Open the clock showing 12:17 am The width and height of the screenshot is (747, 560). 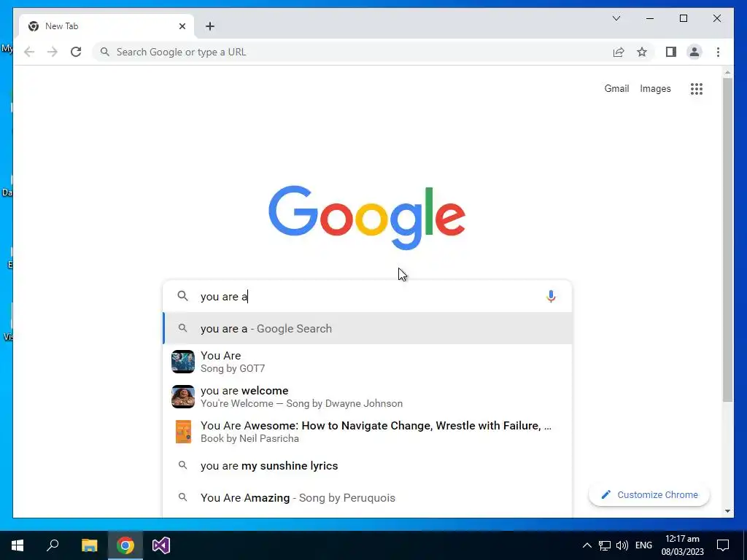pyautogui.click(x=682, y=545)
